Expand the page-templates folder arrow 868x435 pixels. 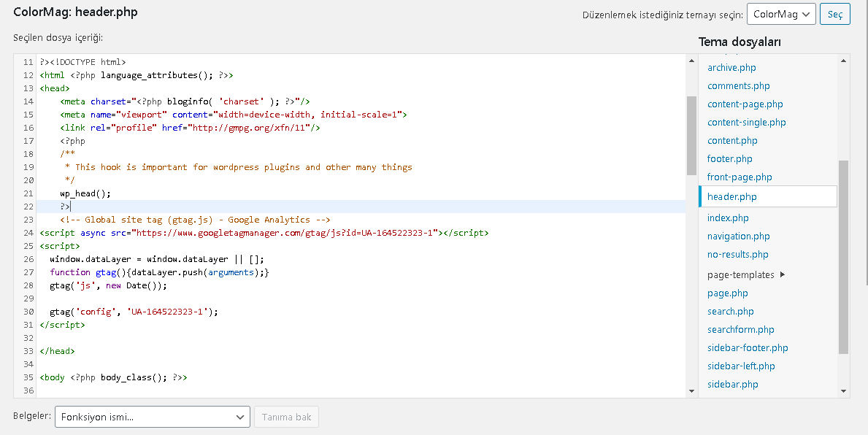click(x=782, y=274)
